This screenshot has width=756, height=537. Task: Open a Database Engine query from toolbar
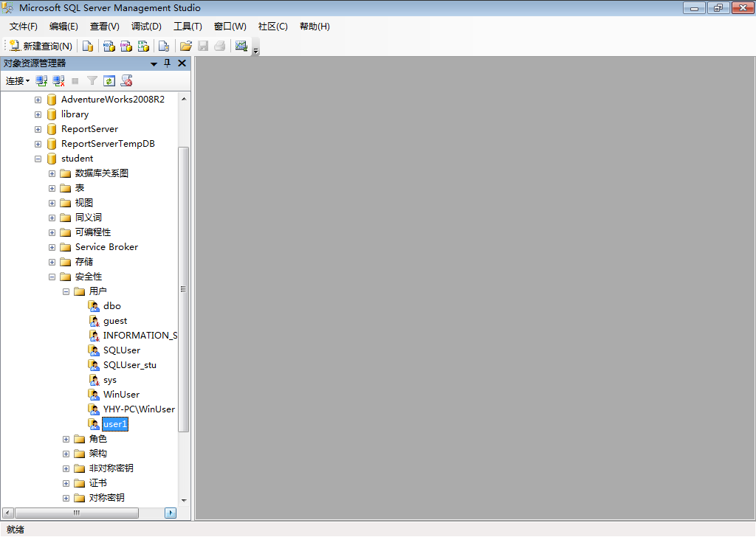88,46
